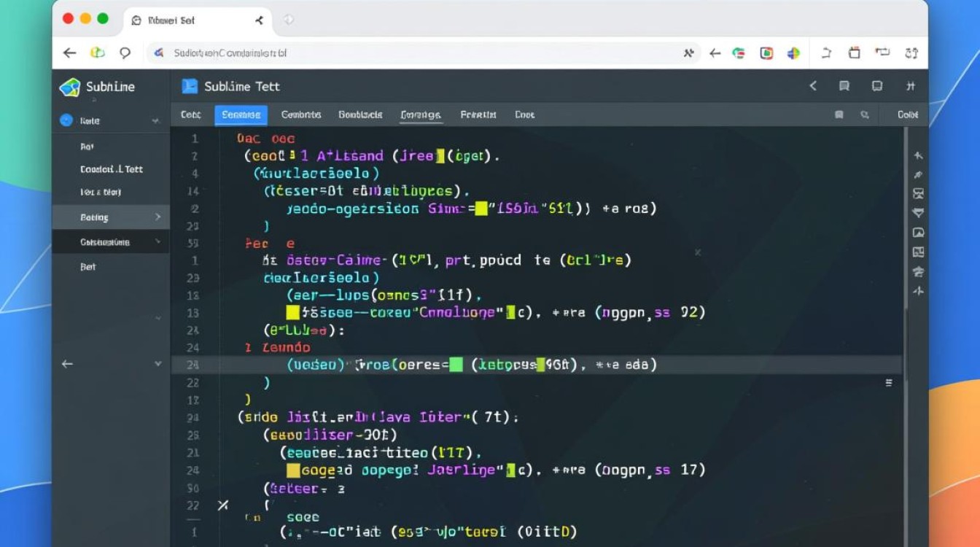Open the search magnifier icon near the tab bar
Image resolution: width=980 pixels, height=547 pixels.
(x=865, y=115)
